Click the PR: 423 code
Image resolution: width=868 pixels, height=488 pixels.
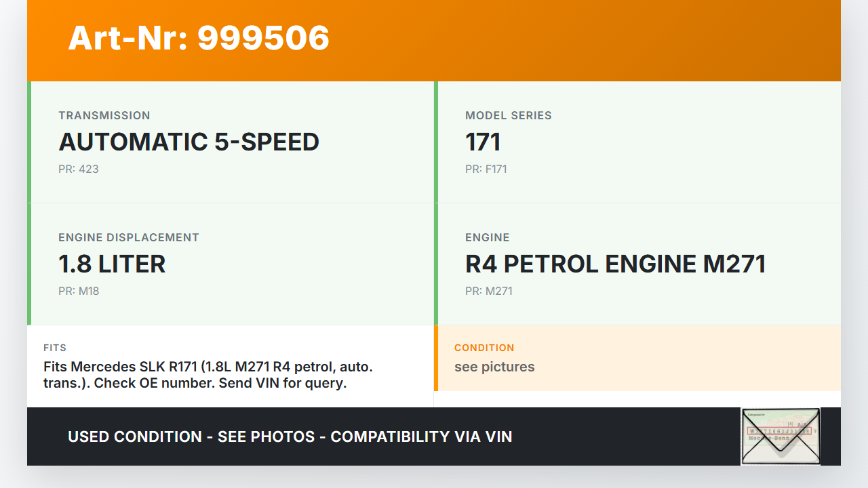coord(79,169)
